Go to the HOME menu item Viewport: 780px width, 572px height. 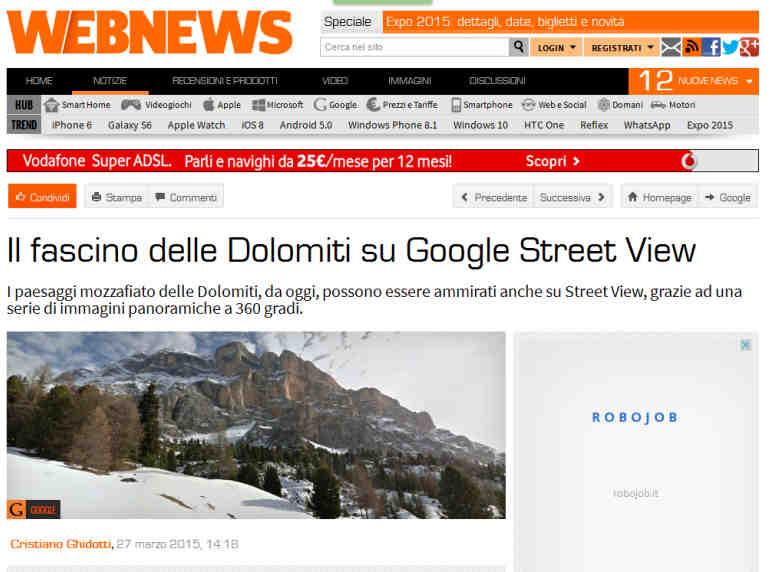(x=39, y=81)
